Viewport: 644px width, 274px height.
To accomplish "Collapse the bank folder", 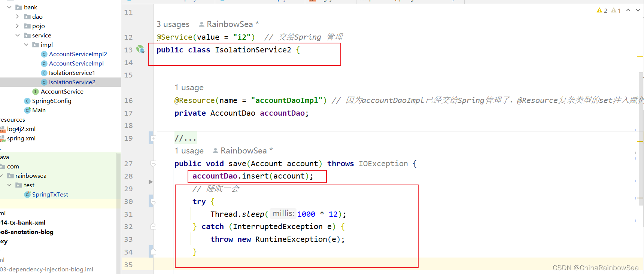I will tap(9, 7).
